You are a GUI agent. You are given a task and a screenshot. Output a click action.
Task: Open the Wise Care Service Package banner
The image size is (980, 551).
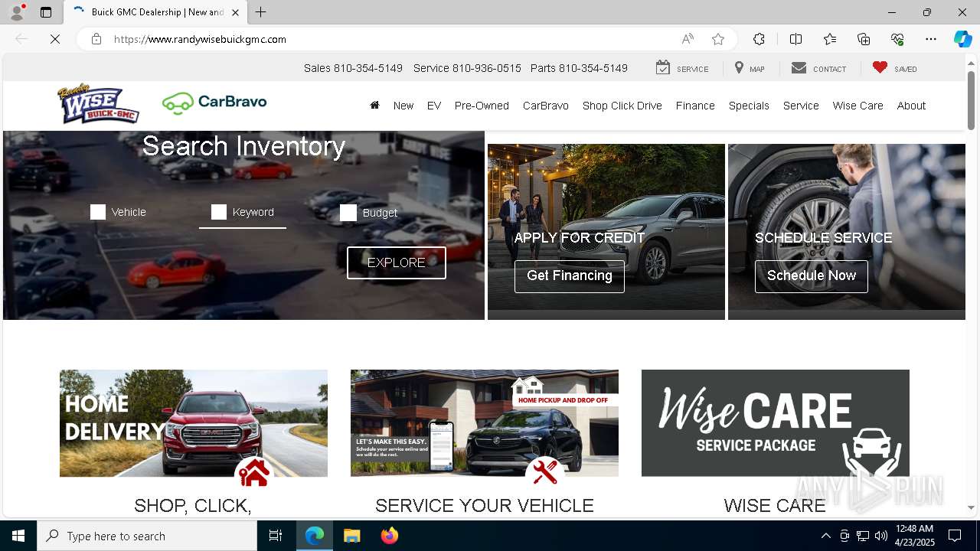pyautogui.click(x=776, y=423)
